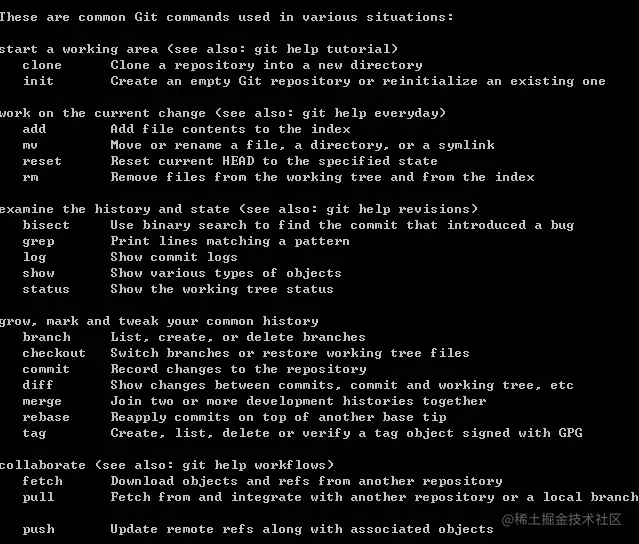Click the 'clone' command name

(x=42, y=65)
